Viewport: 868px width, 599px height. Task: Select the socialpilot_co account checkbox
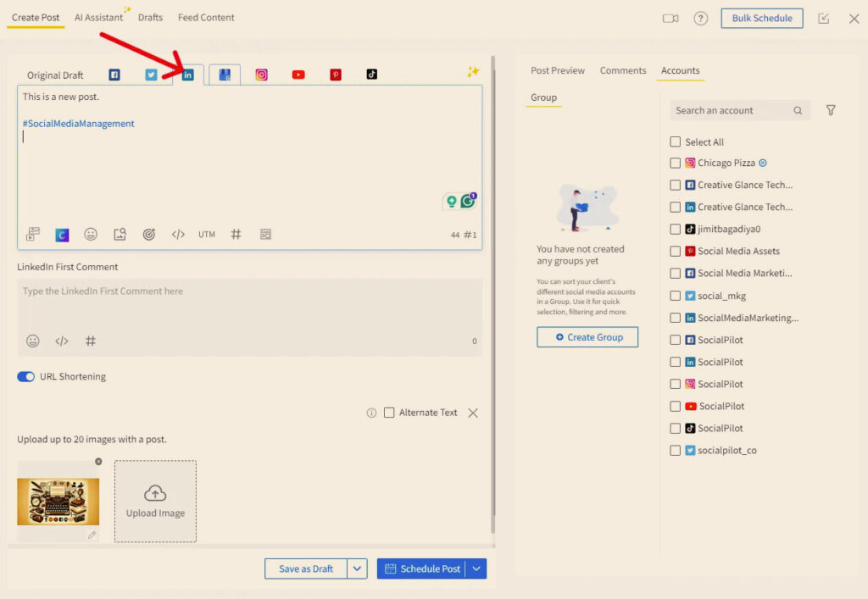(x=675, y=450)
